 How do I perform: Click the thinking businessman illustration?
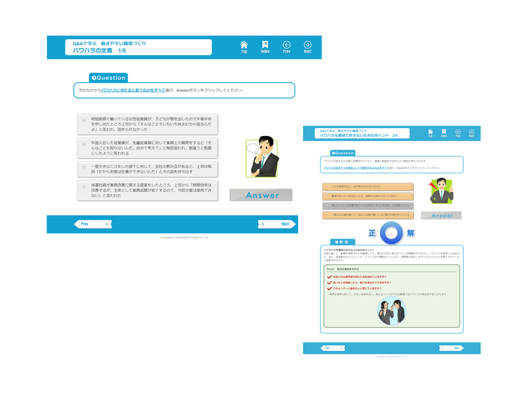[x=263, y=157]
